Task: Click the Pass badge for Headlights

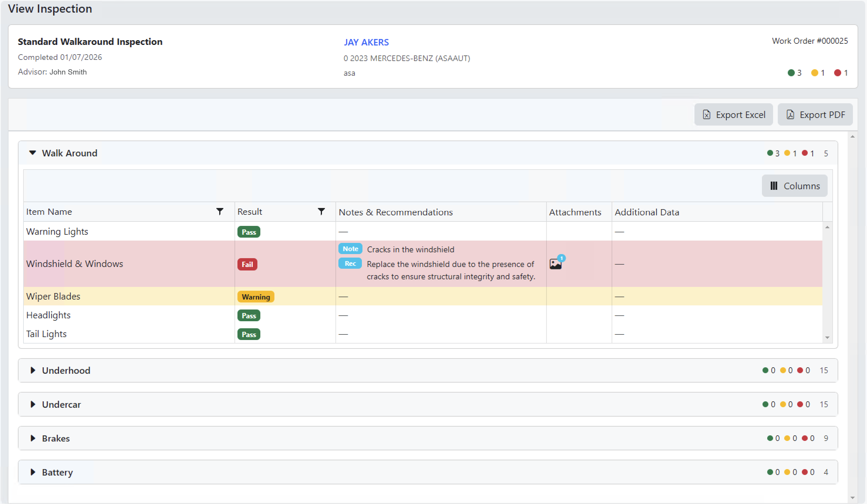Action: point(249,316)
